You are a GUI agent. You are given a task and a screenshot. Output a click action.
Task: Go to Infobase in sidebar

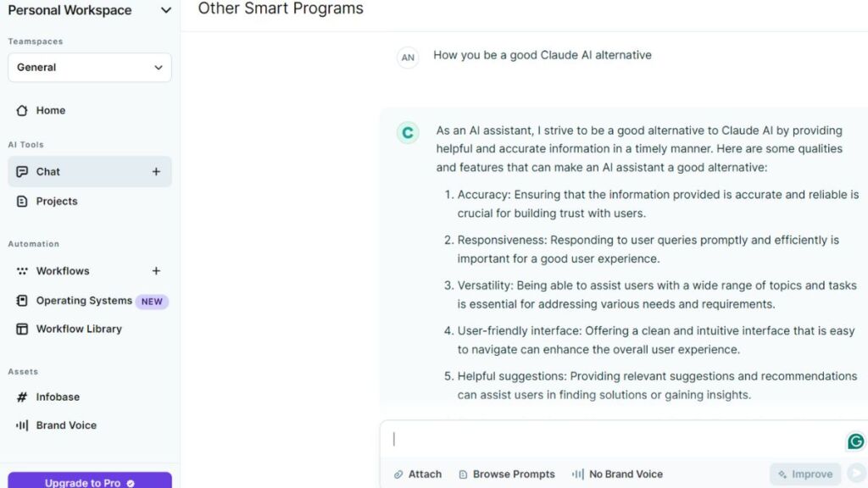point(58,396)
